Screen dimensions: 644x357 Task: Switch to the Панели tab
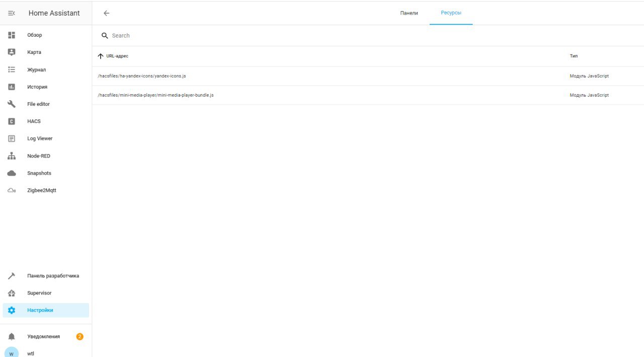point(409,13)
